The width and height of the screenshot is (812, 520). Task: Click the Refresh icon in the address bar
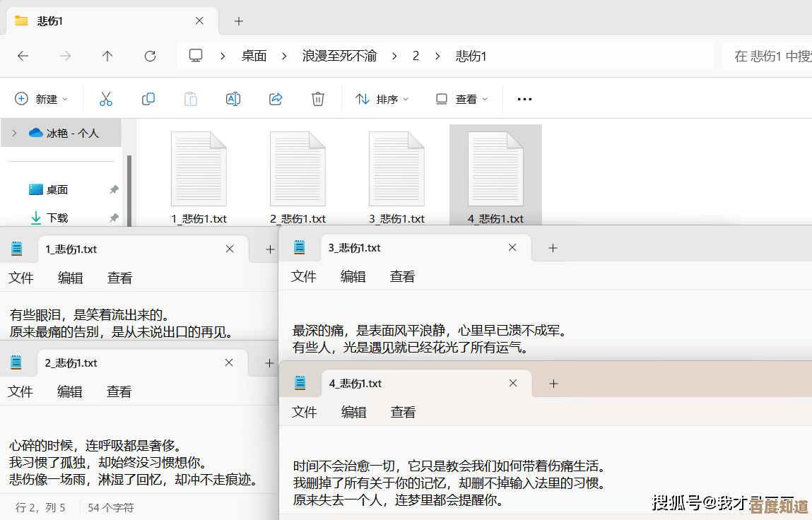coord(150,56)
